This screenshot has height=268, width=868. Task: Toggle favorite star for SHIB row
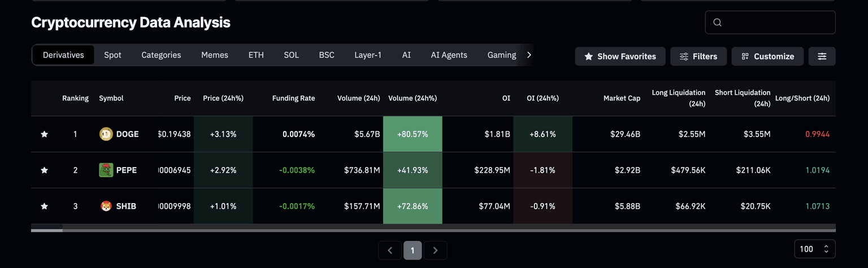coord(44,207)
